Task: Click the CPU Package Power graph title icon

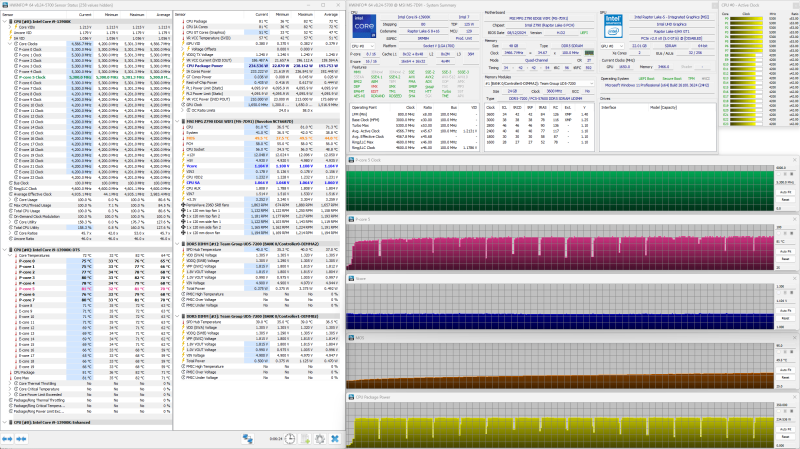Action: (x=351, y=398)
